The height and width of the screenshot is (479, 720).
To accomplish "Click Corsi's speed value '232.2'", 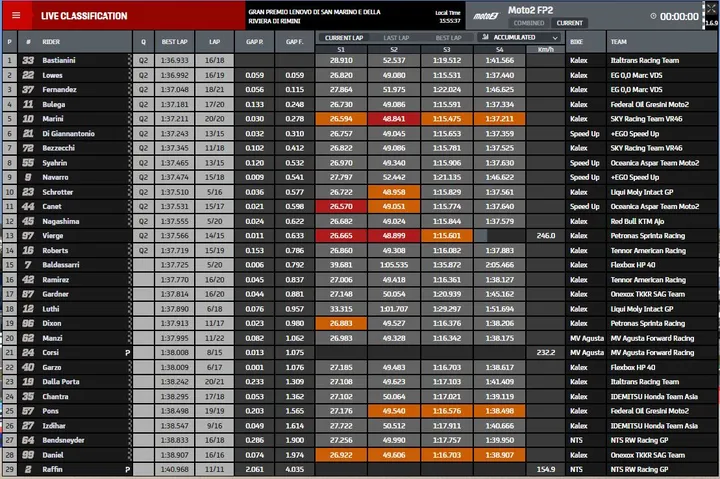I will click(x=546, y=353).
